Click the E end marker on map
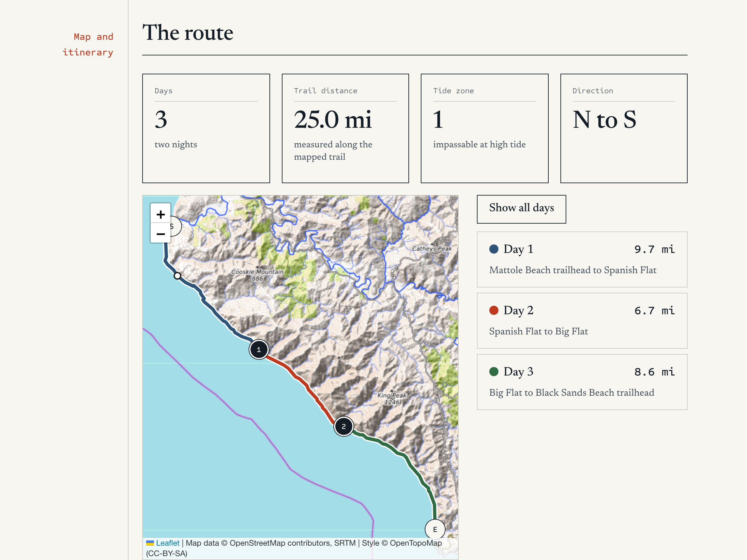 click(434, 529)
